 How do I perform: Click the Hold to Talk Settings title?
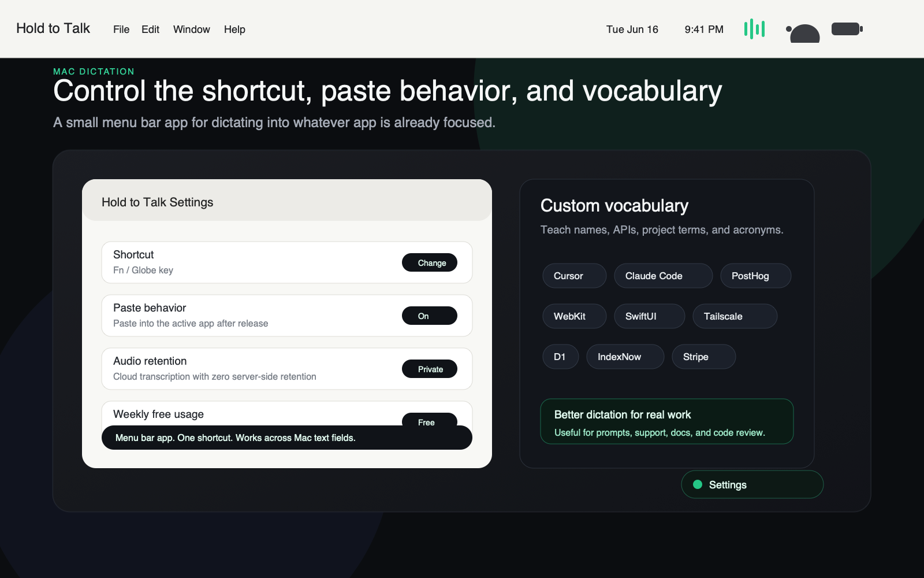point(158,202)
